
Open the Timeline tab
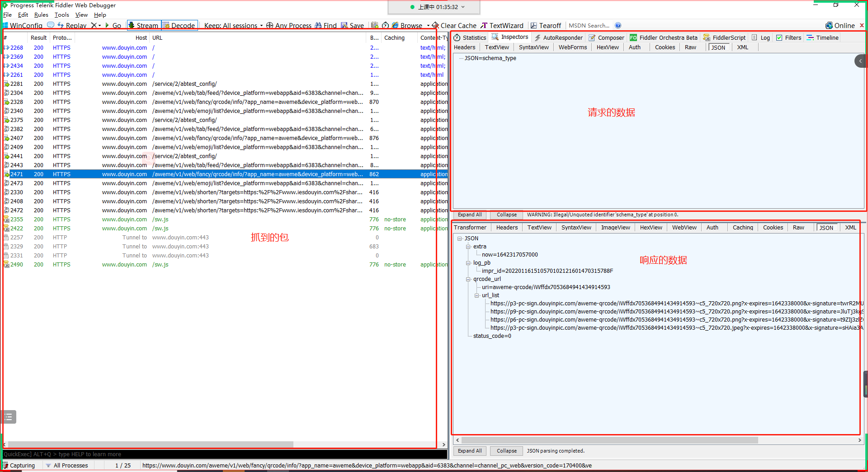[822, 37]
